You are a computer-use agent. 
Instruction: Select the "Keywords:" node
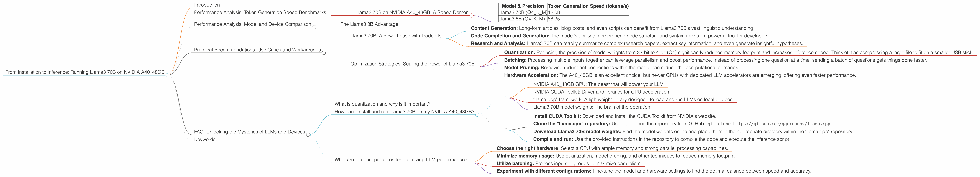[206, 139]
